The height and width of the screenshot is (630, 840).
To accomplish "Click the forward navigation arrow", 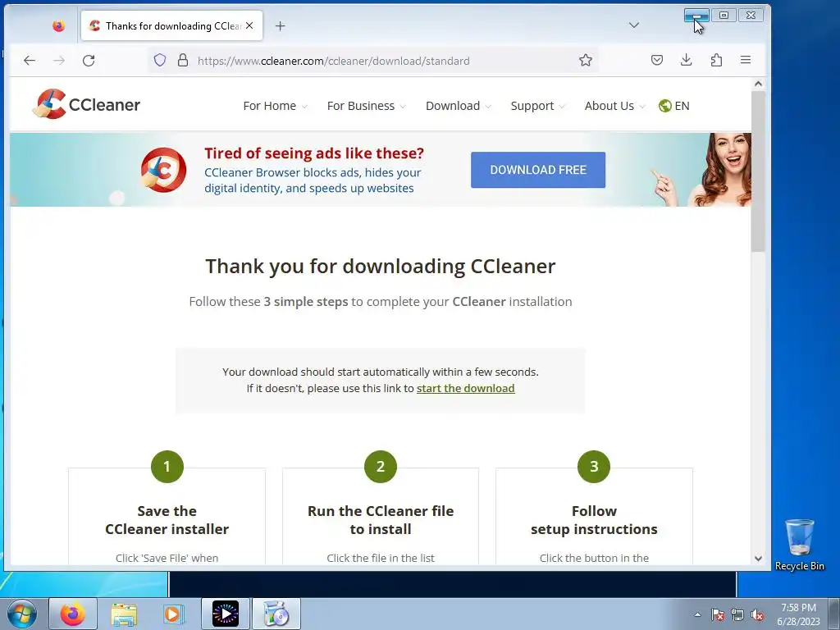I will (x=59, y=61).
